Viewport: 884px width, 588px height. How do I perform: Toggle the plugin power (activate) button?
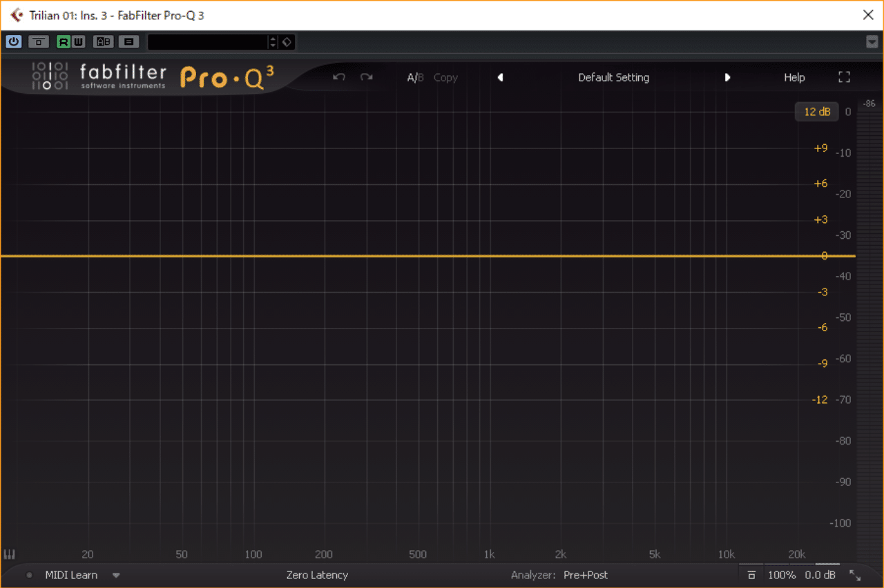tap(14, 42)
